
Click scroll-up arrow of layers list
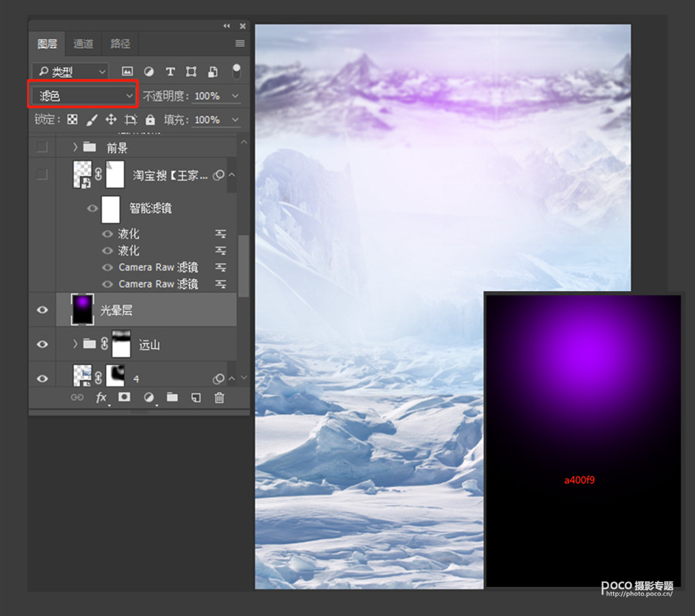[244, 142]
